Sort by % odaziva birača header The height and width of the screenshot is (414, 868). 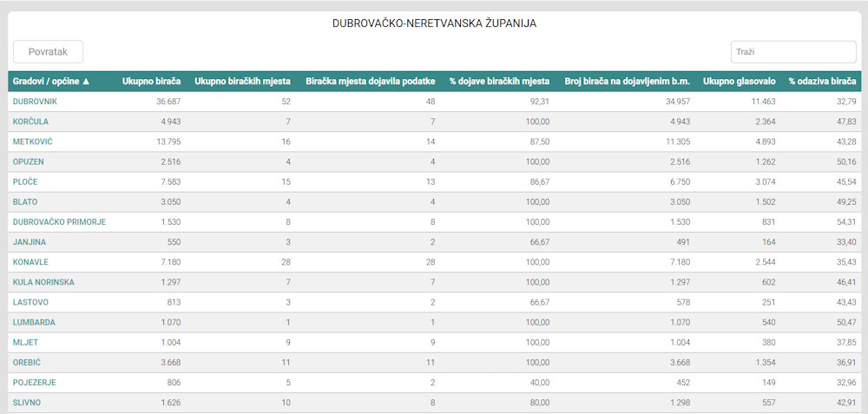(x=823, y=82)
